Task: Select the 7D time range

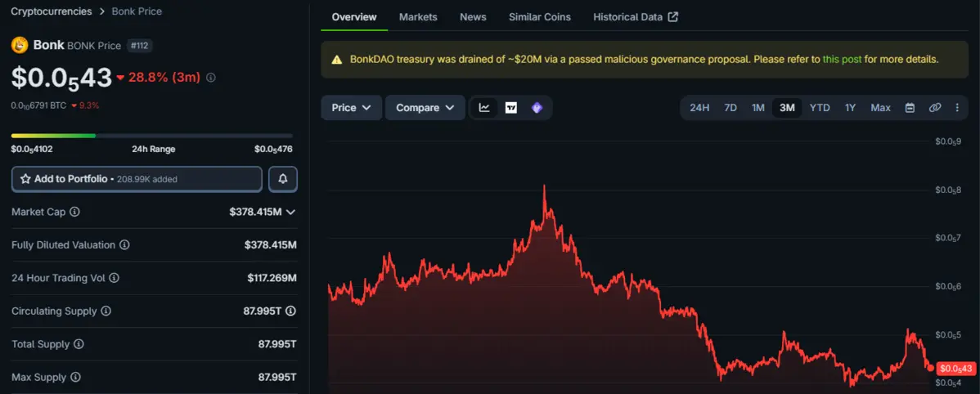Action: coord(730,107)
